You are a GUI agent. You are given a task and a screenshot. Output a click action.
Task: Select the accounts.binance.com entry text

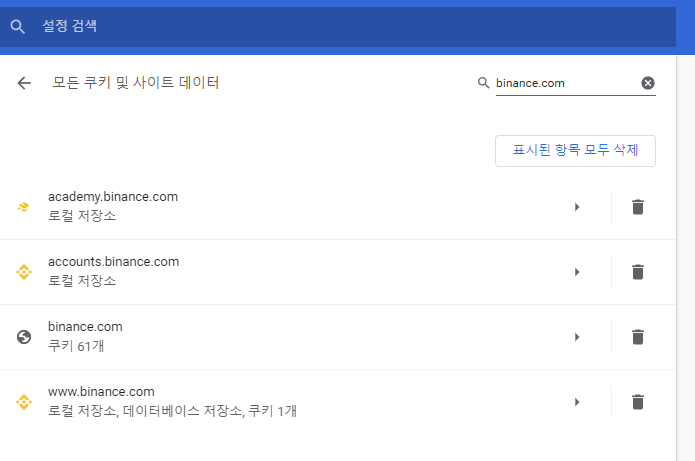point(113,262)
